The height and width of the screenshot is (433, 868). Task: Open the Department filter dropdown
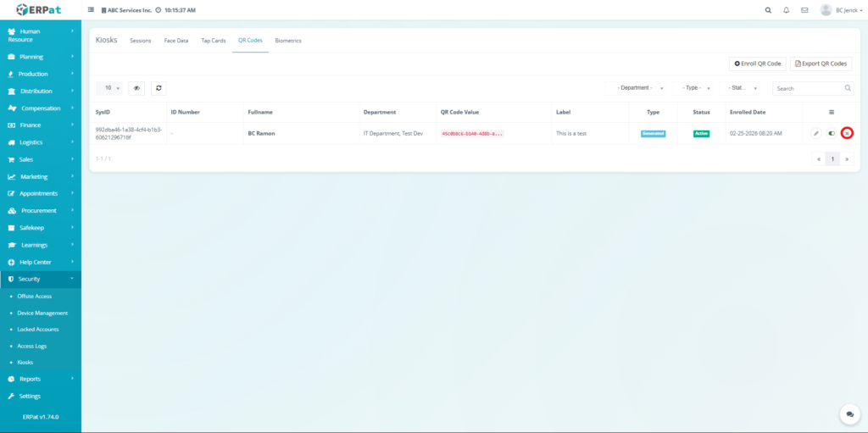tap(634, 88)
